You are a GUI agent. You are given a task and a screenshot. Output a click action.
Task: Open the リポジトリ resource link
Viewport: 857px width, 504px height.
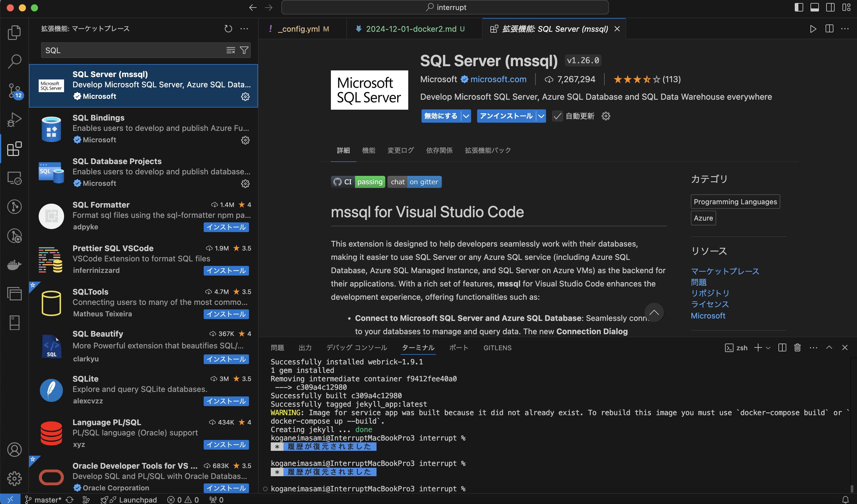[710, 293]
